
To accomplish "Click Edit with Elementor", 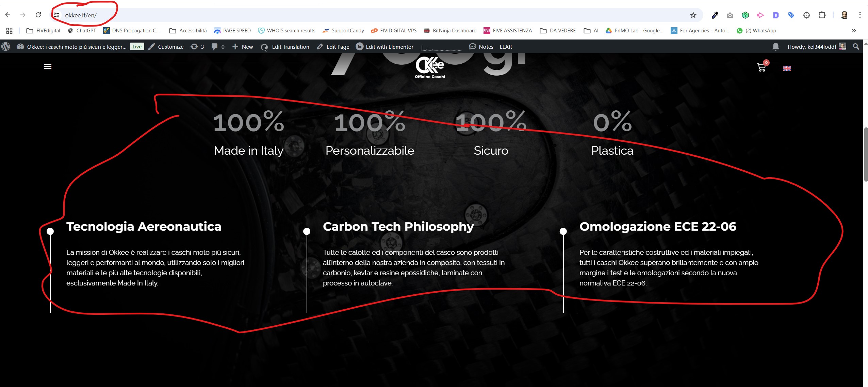I will pos(385,47).
